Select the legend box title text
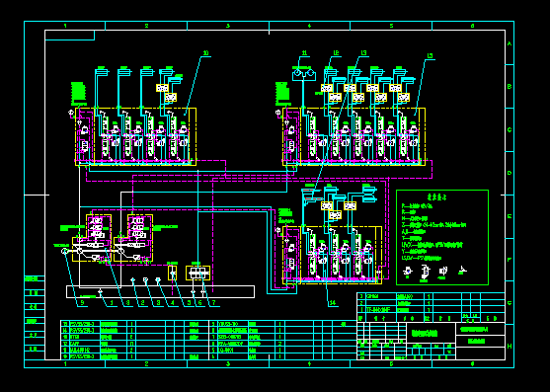Screen dimensions: 550x392 pos(436,197)
